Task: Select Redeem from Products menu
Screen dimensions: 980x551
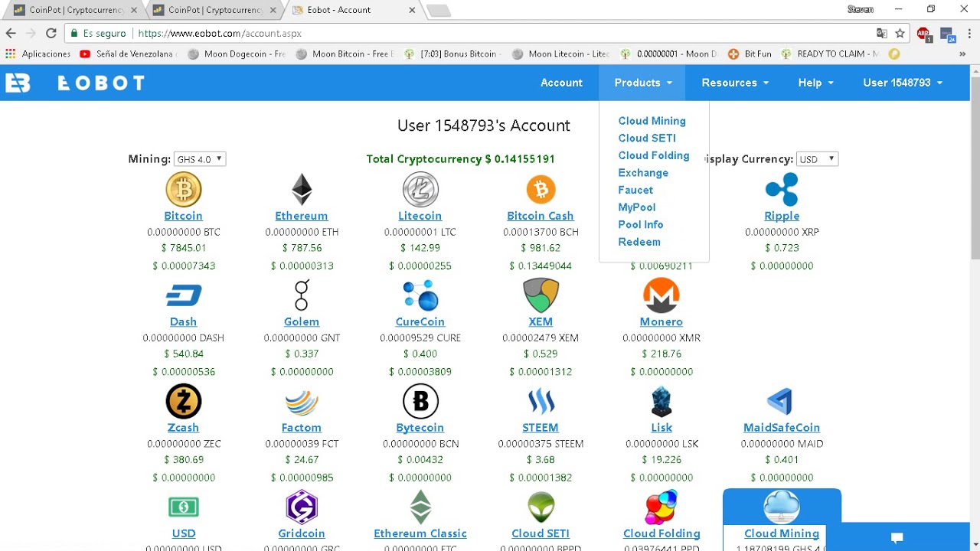Action: (639, 242)
